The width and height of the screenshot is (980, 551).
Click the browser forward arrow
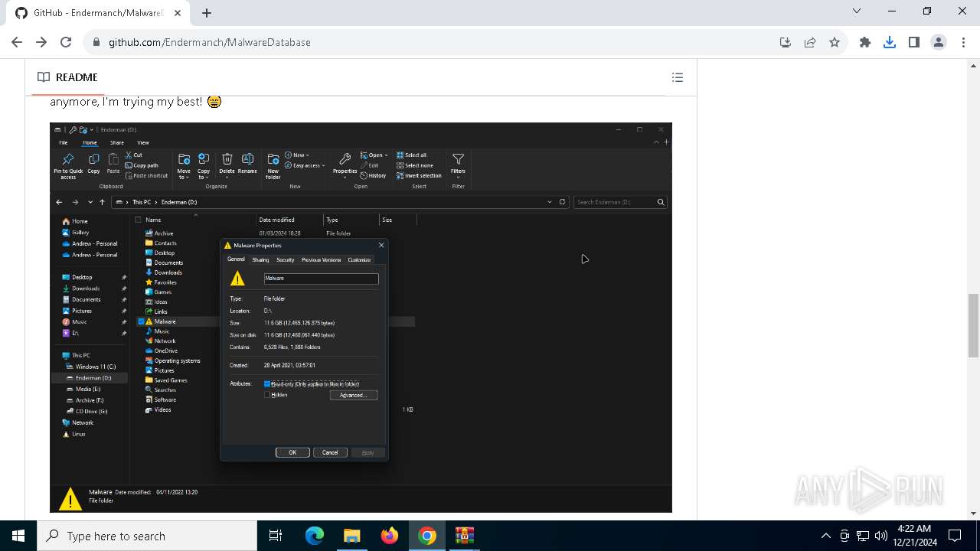(41, 42)
